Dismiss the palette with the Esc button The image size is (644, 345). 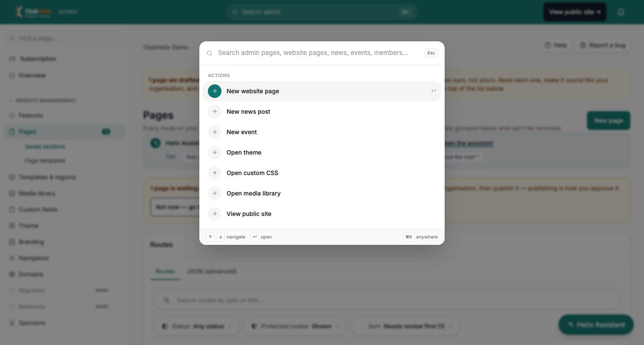[x=431, y=53]
